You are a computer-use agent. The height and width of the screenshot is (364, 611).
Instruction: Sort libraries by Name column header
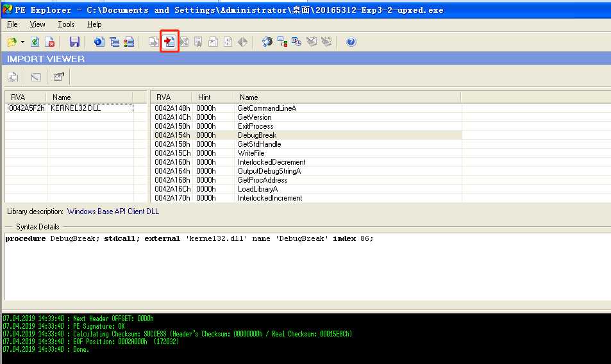[89, 97]
